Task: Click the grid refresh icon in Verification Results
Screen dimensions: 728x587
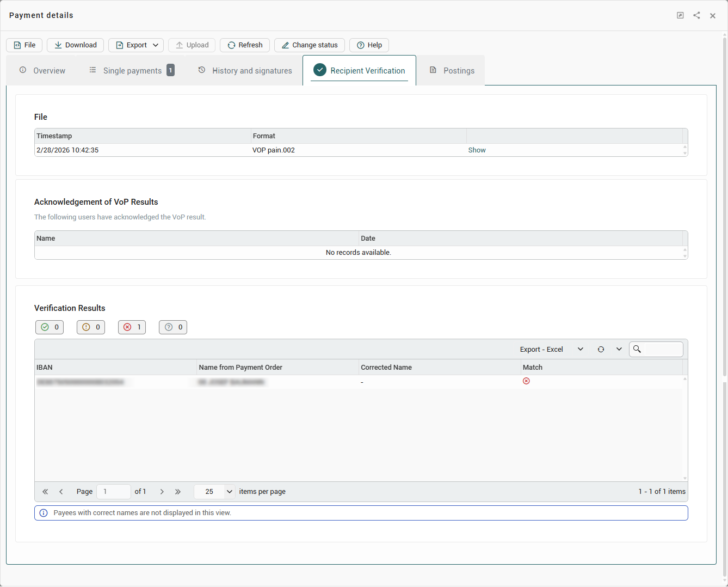Action: [601, 350]
